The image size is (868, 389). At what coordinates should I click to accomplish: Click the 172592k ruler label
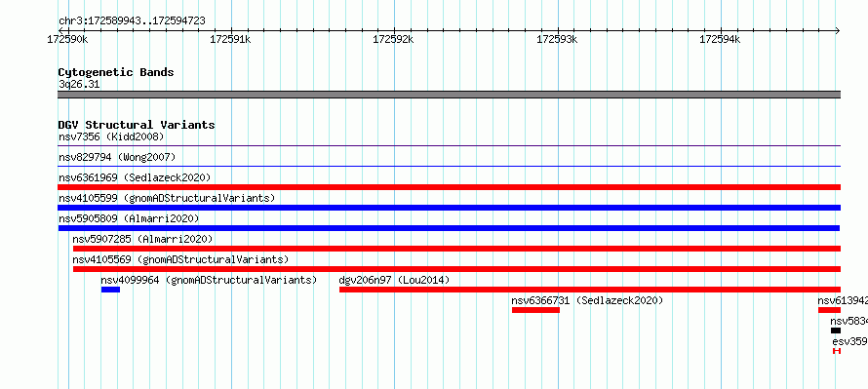click(393, 39)
